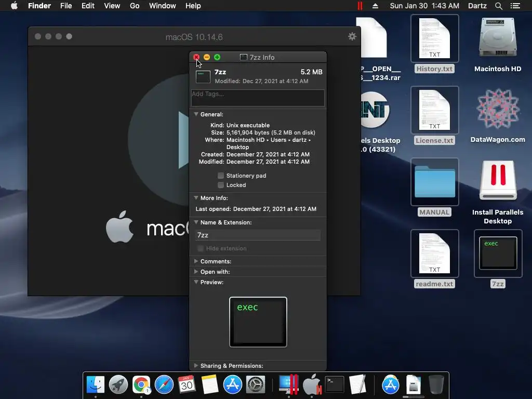Open the Window menu
This screenshot has height=399, width=532.
(162, 6)
